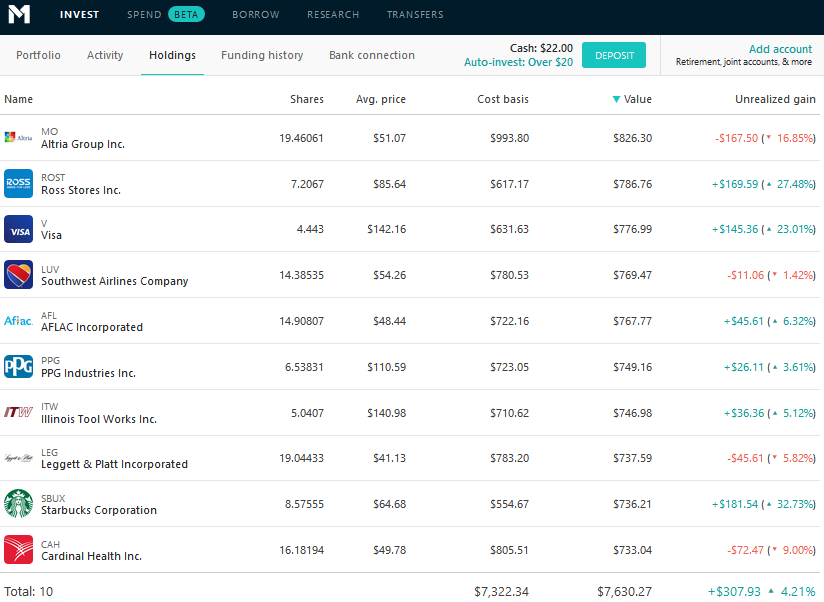Open the Aflac logo icon
Viewport: 824px width, 602px height.
coord(18,320)
